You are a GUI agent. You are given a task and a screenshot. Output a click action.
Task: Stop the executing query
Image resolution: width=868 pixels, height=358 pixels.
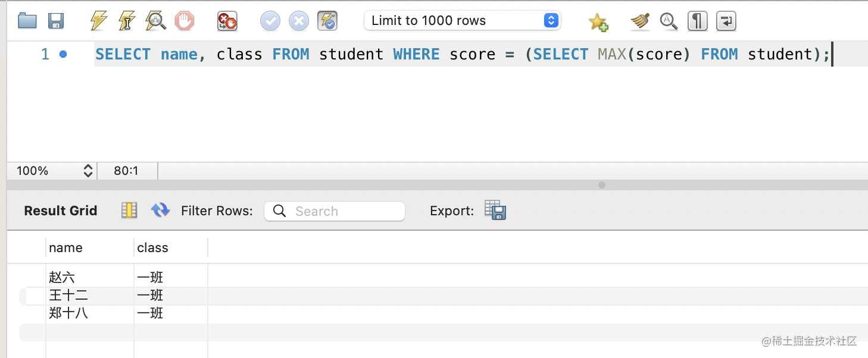click(185, 21)
